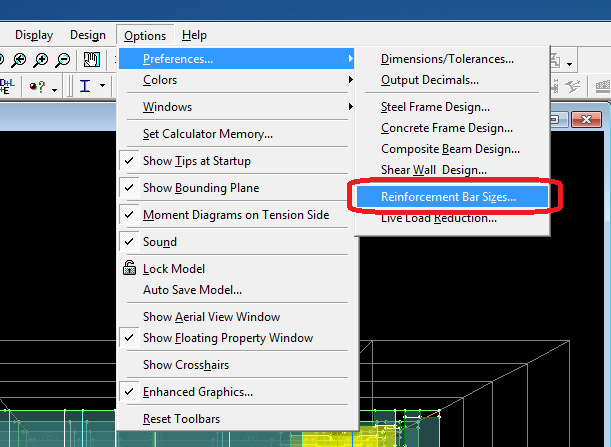Click the Zoom In One Step icon
The height and width of the screenshot is (447, 611).
click(41, 60)
